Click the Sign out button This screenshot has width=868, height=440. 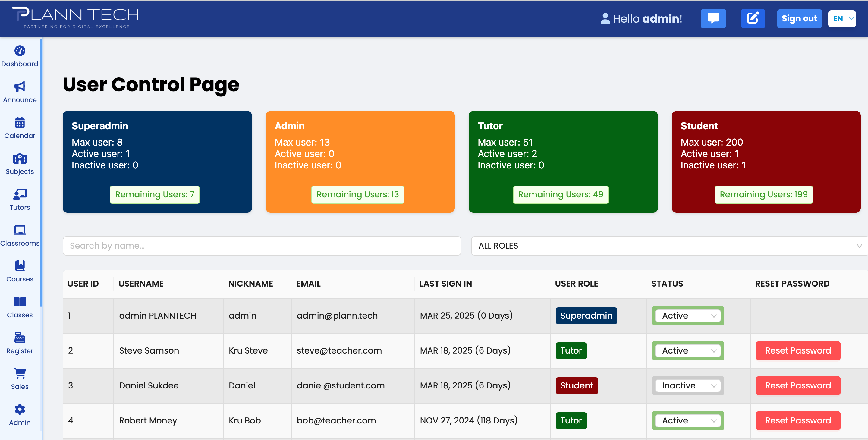pyautogui.click(x=799, y=18)
